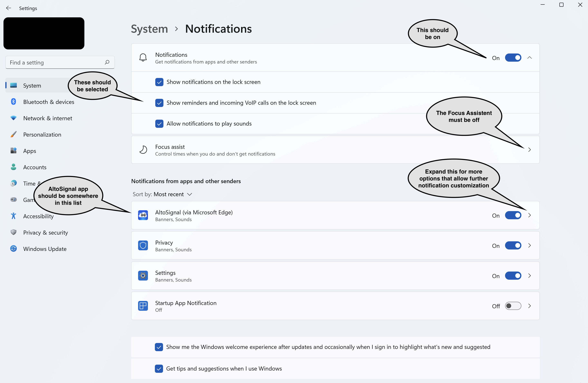Click the Personalization paintbrush icon
This screenshot has width=588, height=383.
14,134
